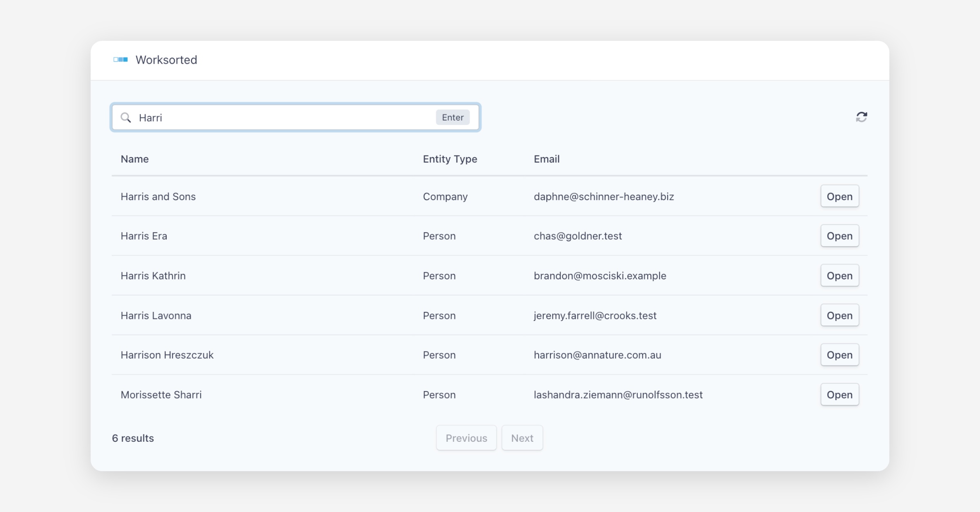Open the Harris Lavonna record
980x512 pixels.
pos(840,315)
